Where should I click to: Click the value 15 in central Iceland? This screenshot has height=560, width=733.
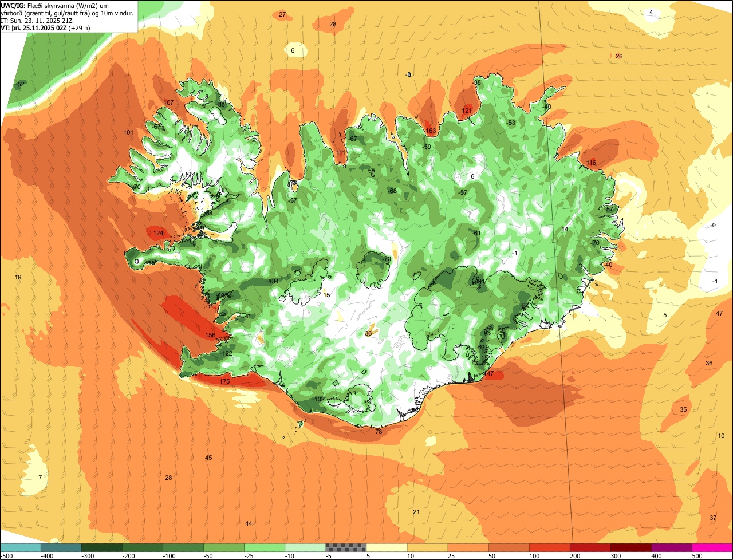pos(327,295)
